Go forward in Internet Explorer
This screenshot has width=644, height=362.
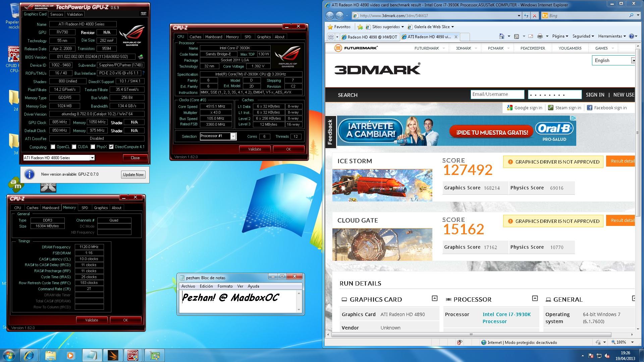click(340, 15)
